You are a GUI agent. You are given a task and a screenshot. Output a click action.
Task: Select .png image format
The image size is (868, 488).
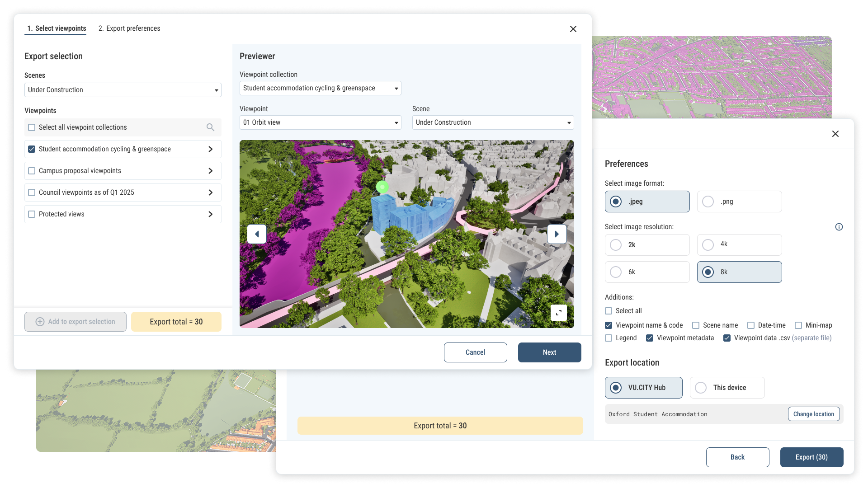(x=740, y=202)
